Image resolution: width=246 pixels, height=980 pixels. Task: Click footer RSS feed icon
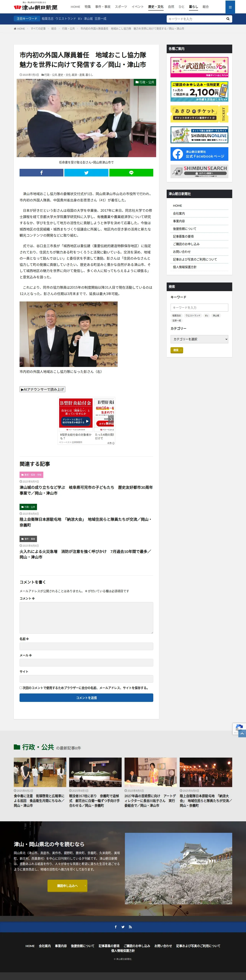tap(130, 927)
